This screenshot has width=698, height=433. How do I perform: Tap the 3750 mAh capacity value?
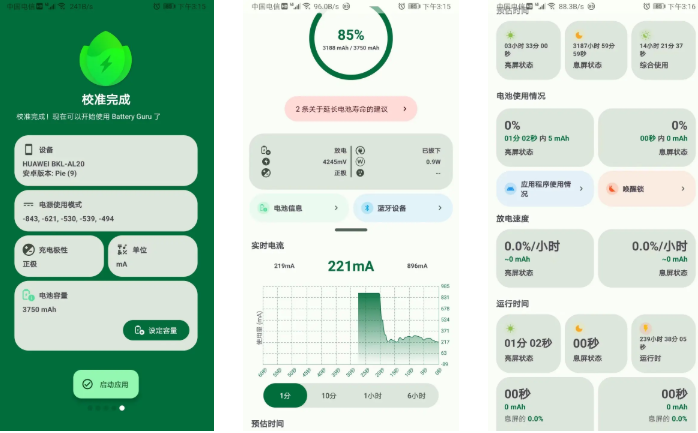(39, 309)
